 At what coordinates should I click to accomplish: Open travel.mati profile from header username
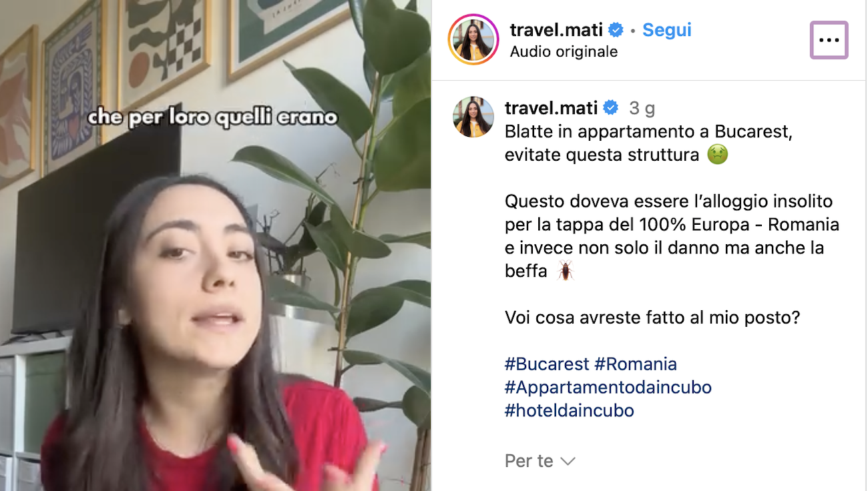point(556,30)
